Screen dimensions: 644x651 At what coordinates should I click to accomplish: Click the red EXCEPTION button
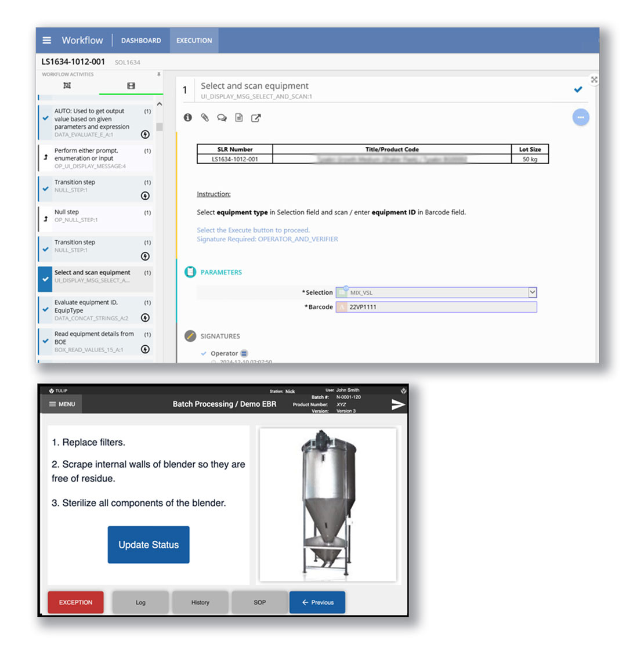point(75,602)
